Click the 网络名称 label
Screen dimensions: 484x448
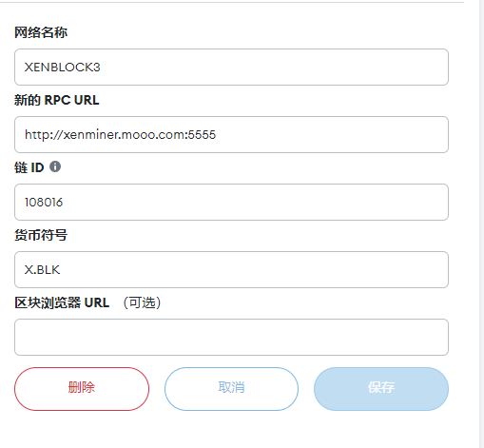pos(41,32)
